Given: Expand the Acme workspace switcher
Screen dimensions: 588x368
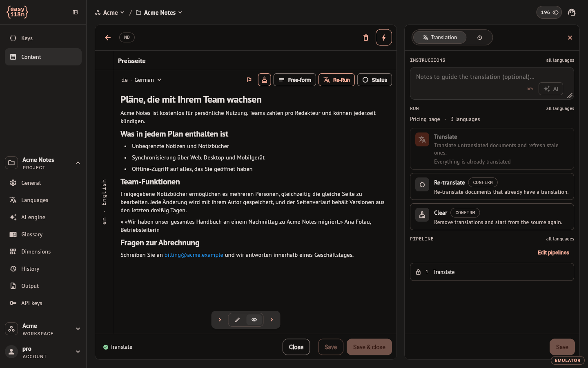Looking at the screenshot, I should pos(78,329).
